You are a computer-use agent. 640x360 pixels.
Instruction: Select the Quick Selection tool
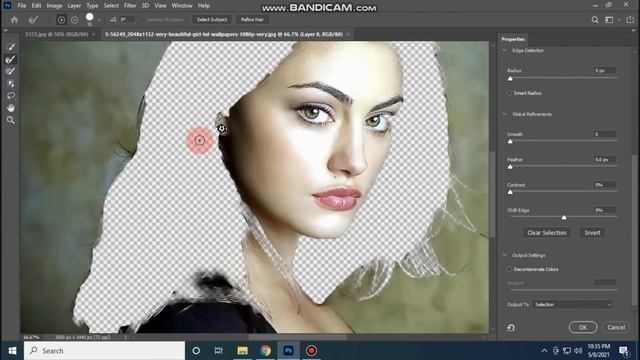(11, 47)
